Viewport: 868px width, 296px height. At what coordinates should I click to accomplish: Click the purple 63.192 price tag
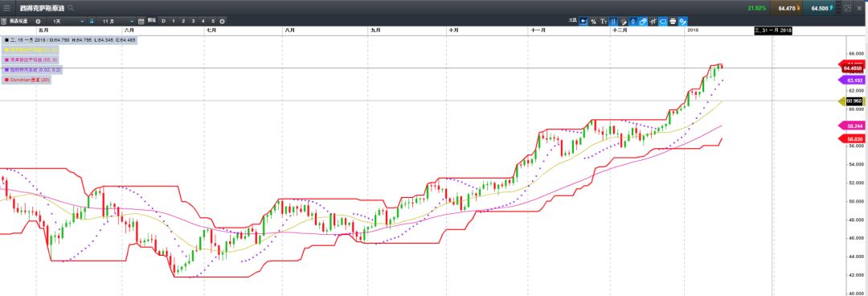pyautogui.click(x=852, y=80)
